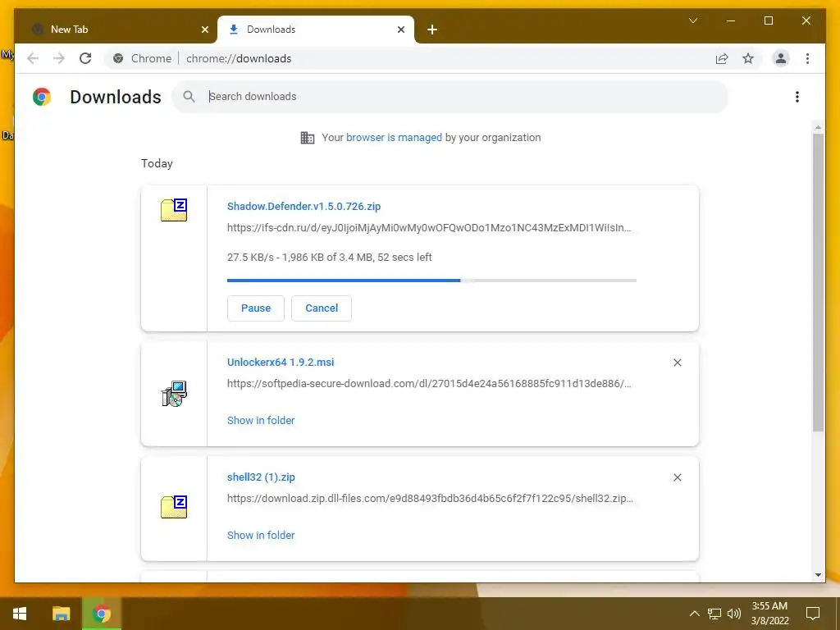This screenshot has width=840, height=630.
Task: Bookmark this tab with the star icon
Action: click(748, 58)
